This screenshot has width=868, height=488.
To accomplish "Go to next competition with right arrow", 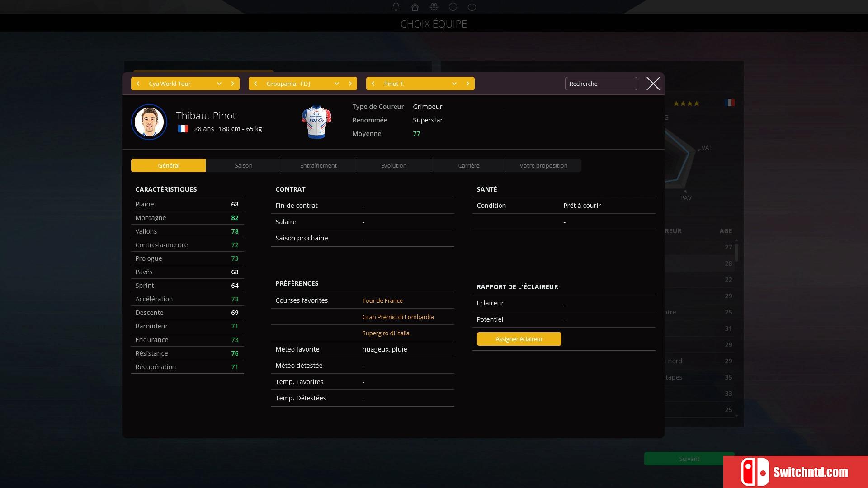I will point(233,84).
